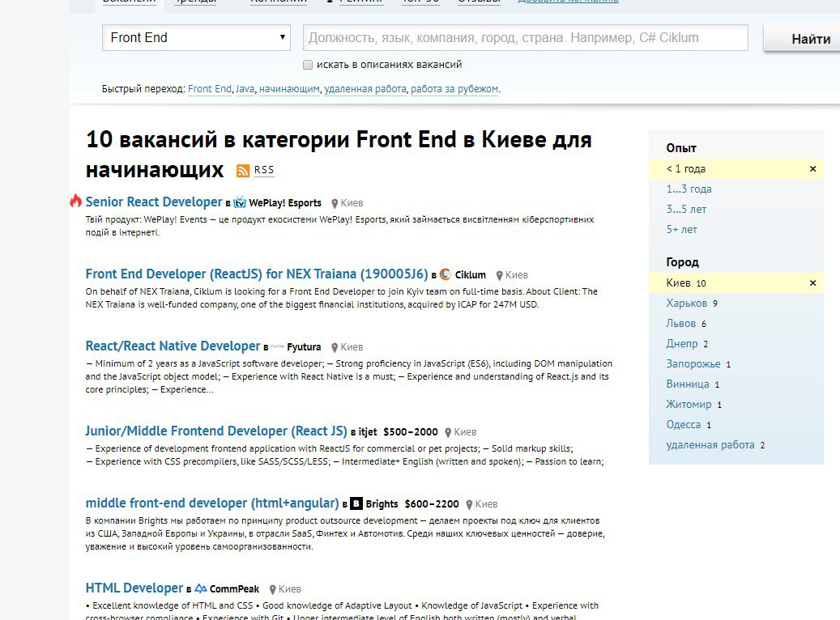The image size is (840, 620).
Task: Open middle front-end developer (html+angular) vacancy
Action: (212, 503)
